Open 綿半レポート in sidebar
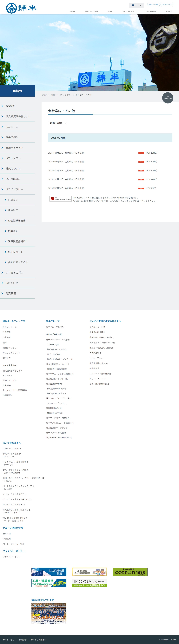This screenshot has width=179, height=644. tap(17, 252)
